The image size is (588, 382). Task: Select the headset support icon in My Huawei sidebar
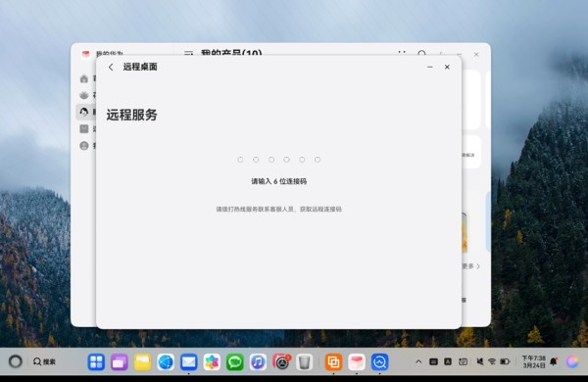pos(84,112)
